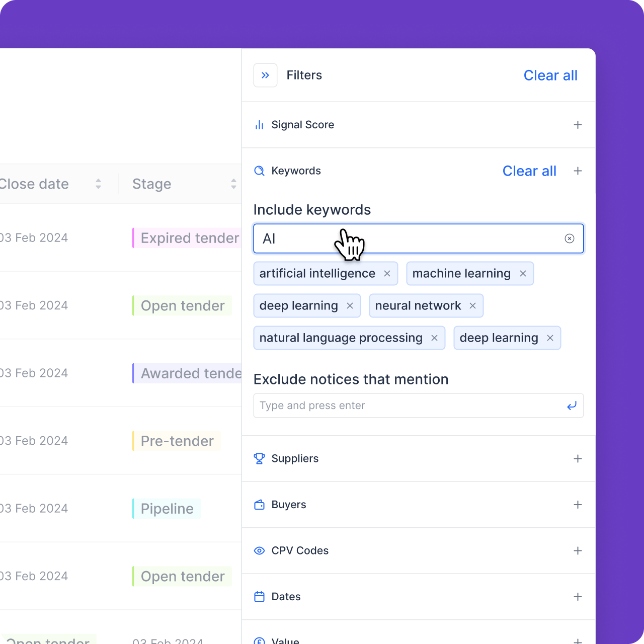Sort by the Close date column arrows
644x644 pixels.
[99, 184]
